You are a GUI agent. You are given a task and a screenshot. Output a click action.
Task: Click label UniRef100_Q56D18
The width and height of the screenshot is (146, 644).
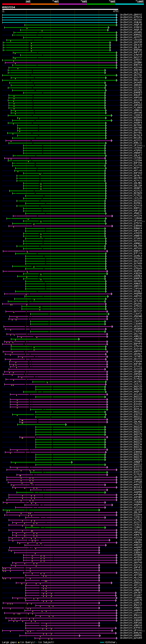(x=131, y=583)
